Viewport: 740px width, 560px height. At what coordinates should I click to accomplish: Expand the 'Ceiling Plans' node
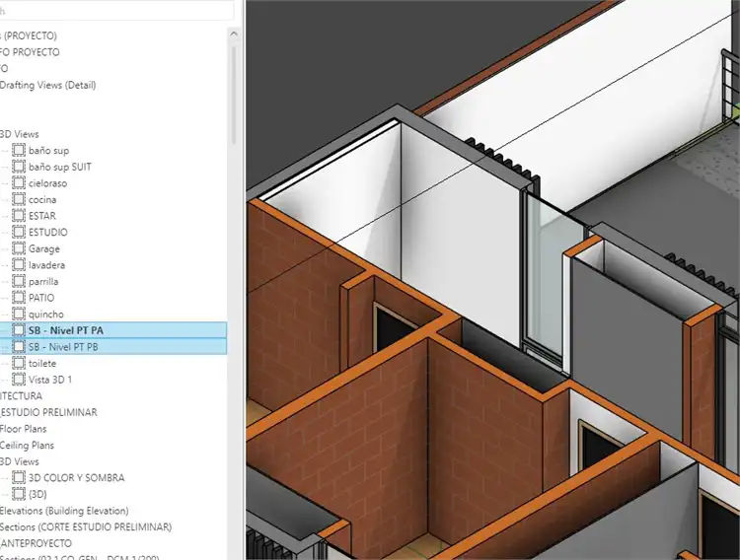(x=27, y=445)
